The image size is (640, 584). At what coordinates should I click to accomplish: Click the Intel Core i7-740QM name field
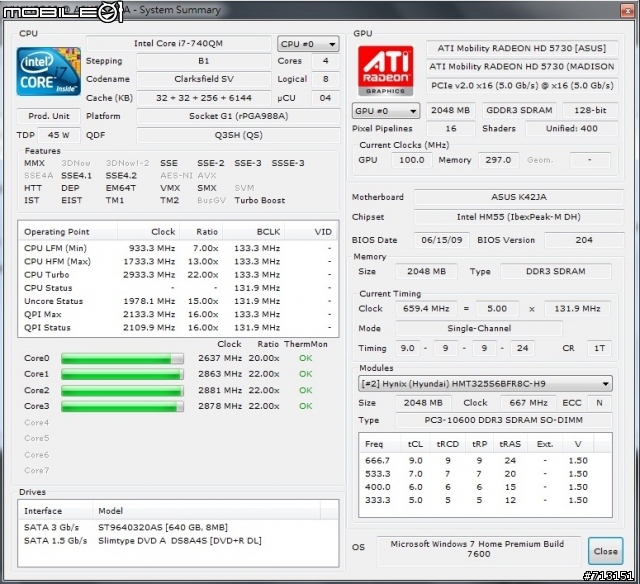[x=178, y=43]
